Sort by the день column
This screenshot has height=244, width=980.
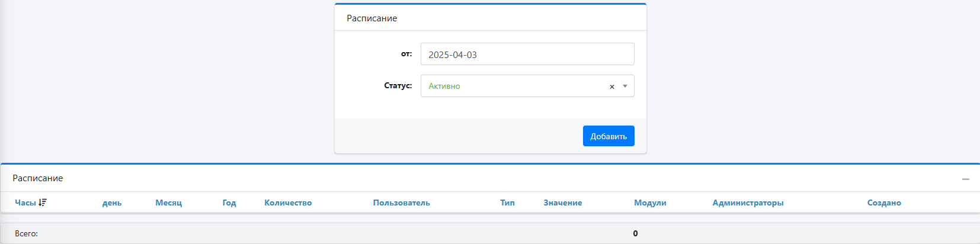tap(112, 203)
